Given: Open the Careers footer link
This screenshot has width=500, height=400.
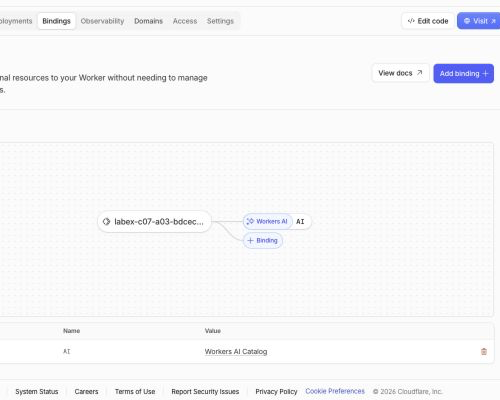Looking at the screenshot, I should click(x=86, y=391).
